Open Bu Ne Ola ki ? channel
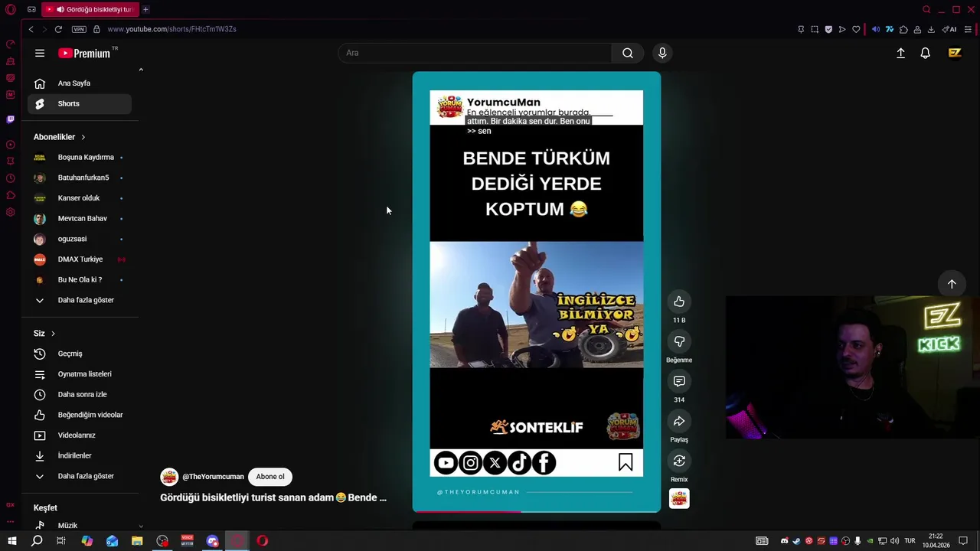The height and width of the screenshot is (551, 980). [80, 280]
